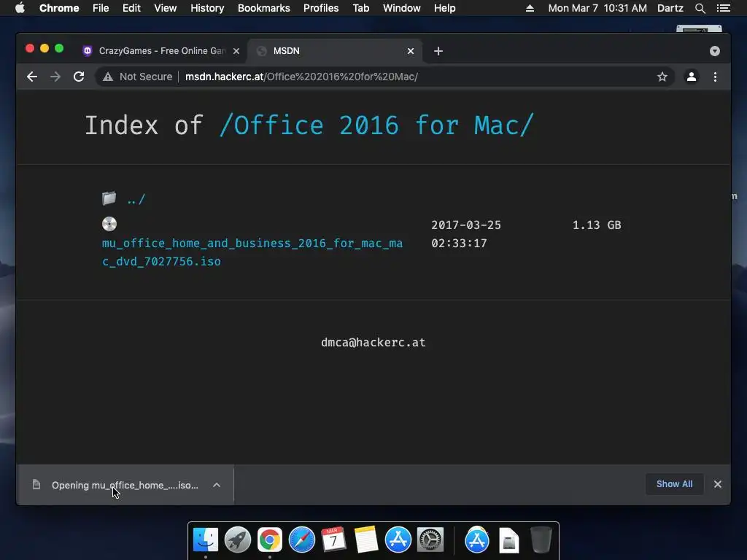
Task: Open the File menu
Action: click(101, 8)
